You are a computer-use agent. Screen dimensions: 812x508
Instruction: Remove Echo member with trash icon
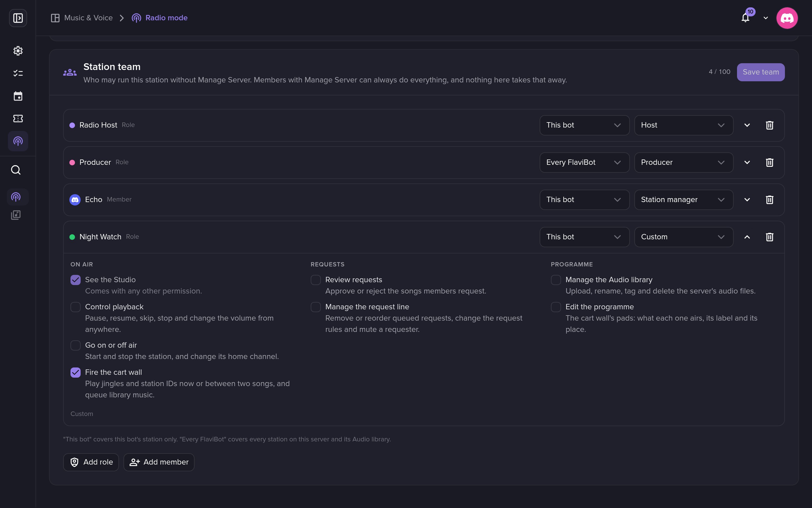click(x=769, y=200)
